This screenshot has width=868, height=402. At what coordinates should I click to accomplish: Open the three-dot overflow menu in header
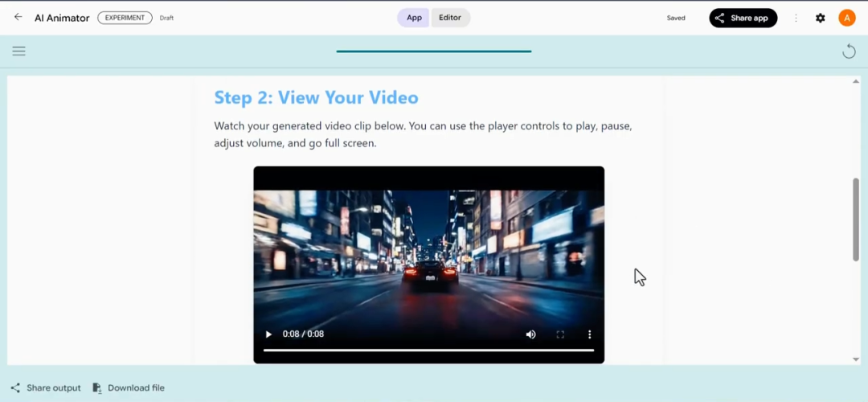coord(796,18)
